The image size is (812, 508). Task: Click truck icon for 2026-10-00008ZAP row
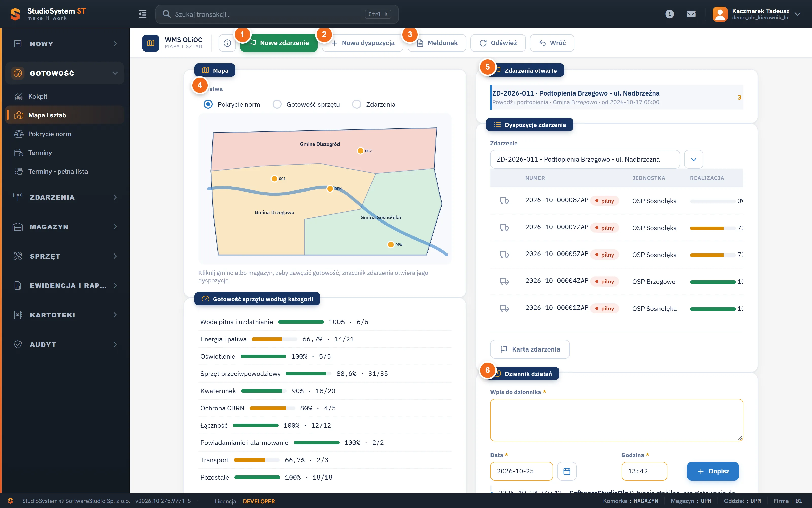[504, 201]
